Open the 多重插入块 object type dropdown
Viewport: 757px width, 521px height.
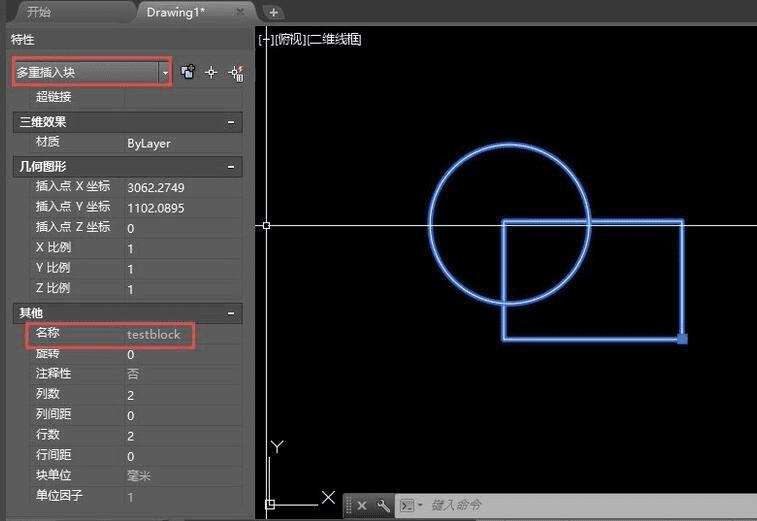(x=92, y=72)
